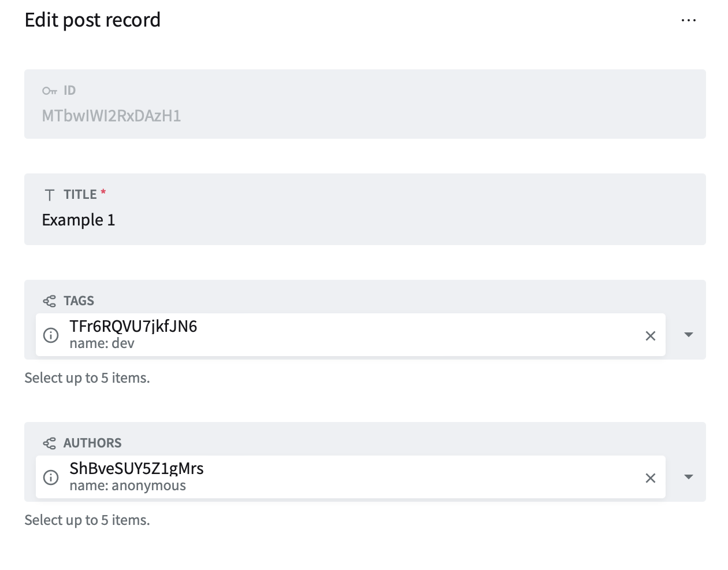Image resolution: width=728 pixels, height=570 pixels.
Task: Collapse the tags picker using its chevron
Action: click(x=688, y=335)
